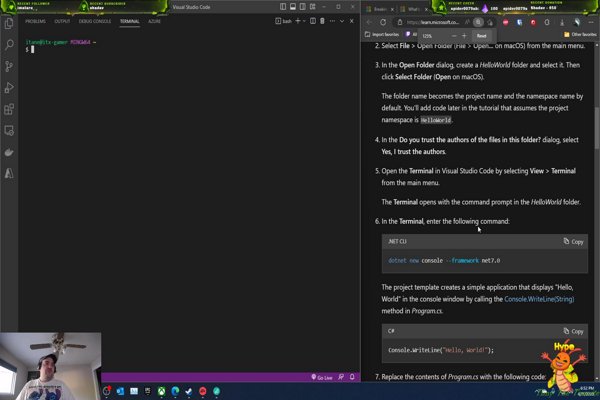Click the taskbar clock
The height and width of the screenshot is (400, 600).
click(586, 391)
